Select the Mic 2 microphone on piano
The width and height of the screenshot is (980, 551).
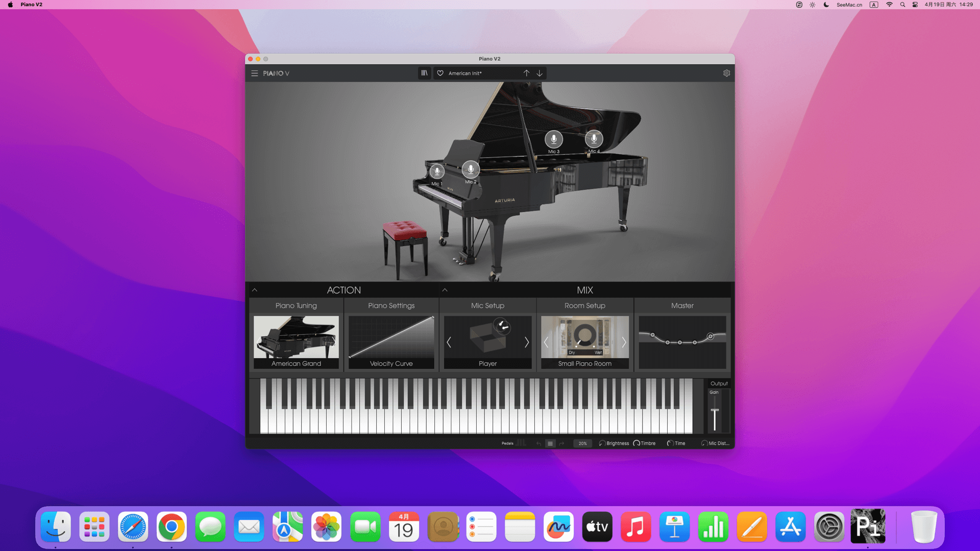[471, 168]
